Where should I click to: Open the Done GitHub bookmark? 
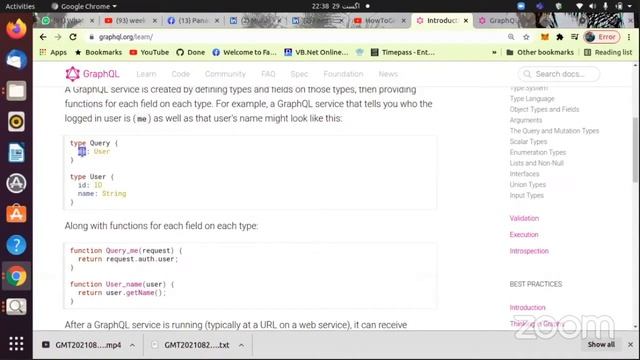coord(191,52)
